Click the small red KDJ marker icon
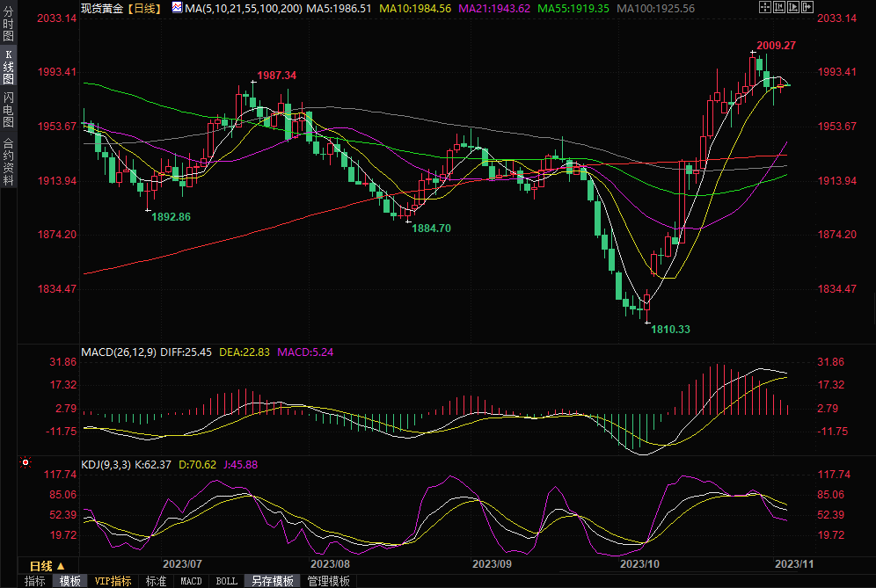The width and height of the screenshot is (876, 588). coord(26,462)
